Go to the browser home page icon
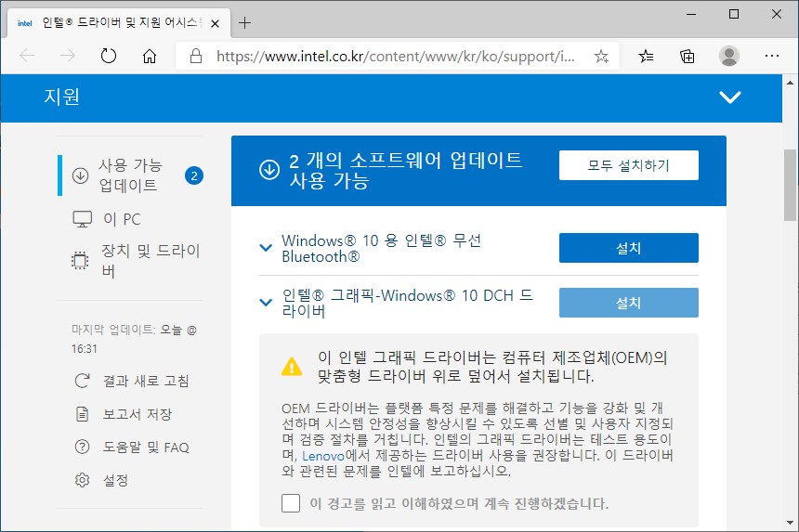 (x=150, y=56)
